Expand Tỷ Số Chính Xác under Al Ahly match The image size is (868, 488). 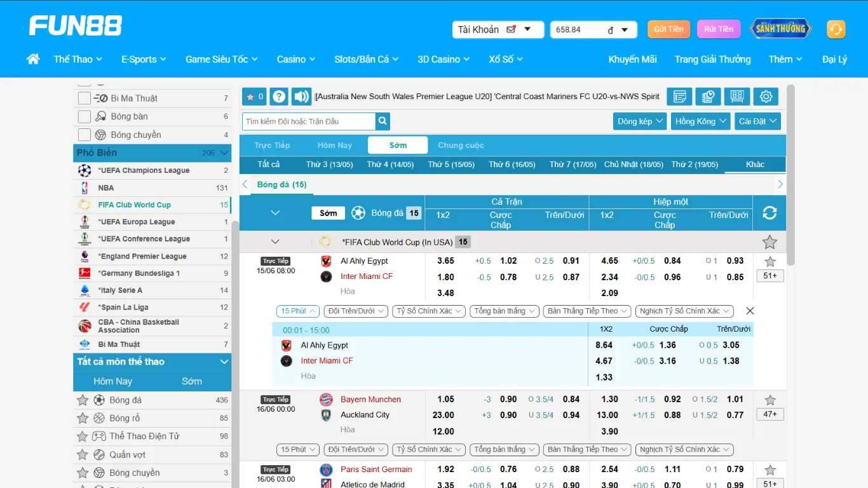[x=429, y=311]
